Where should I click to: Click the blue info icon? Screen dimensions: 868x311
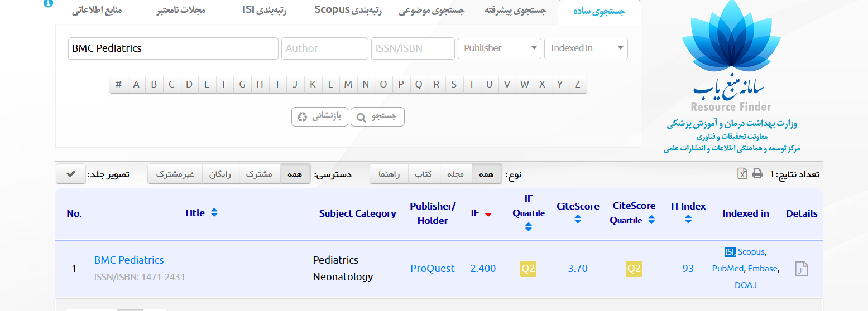pos(48,3)
